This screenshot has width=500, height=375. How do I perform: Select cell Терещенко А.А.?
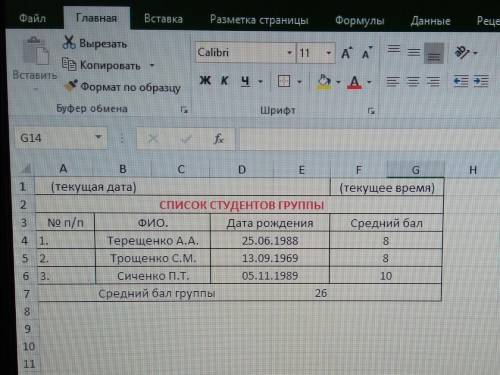click(x=153, y=240)
